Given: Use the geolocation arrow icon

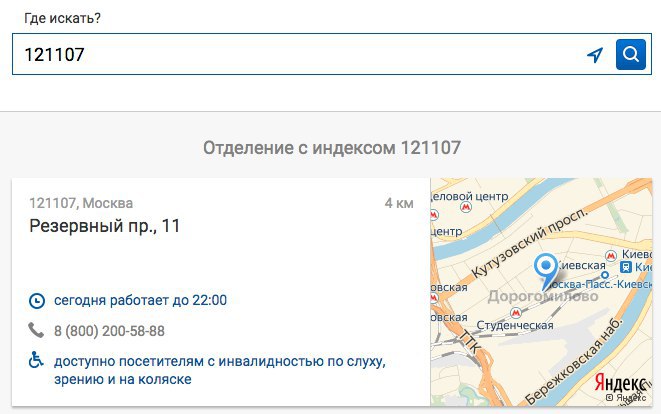Looking at the screenshot, I should point(595,55).
